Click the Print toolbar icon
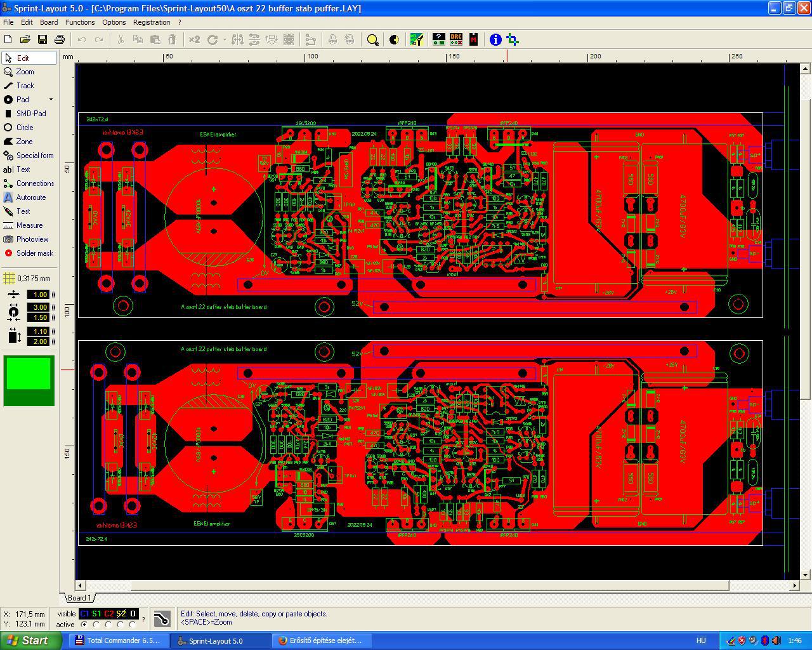 point(60,39)
